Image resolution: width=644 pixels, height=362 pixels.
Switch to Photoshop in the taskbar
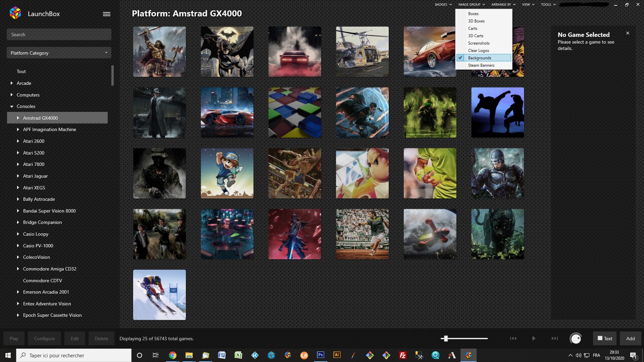click(x=320, y=355)
